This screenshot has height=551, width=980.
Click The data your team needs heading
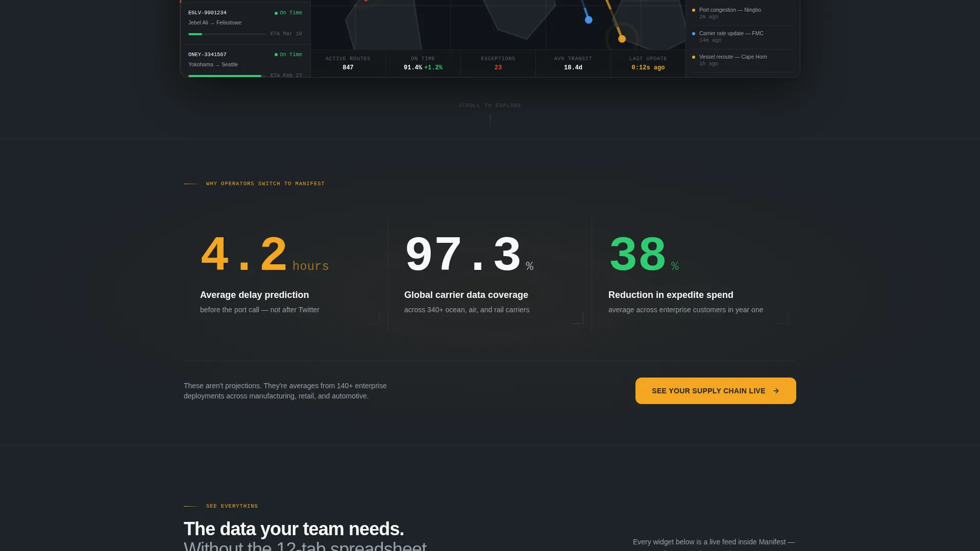click(x=294, y=529)
